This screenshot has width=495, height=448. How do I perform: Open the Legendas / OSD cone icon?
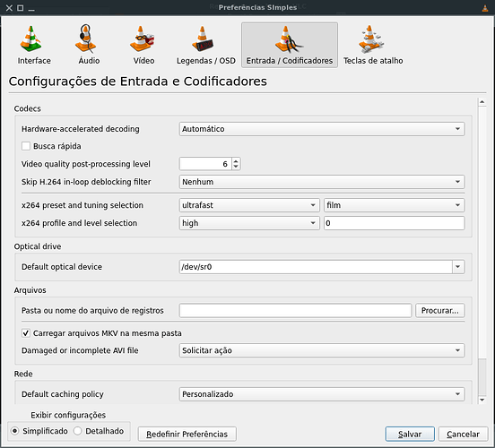click(203, 39)
